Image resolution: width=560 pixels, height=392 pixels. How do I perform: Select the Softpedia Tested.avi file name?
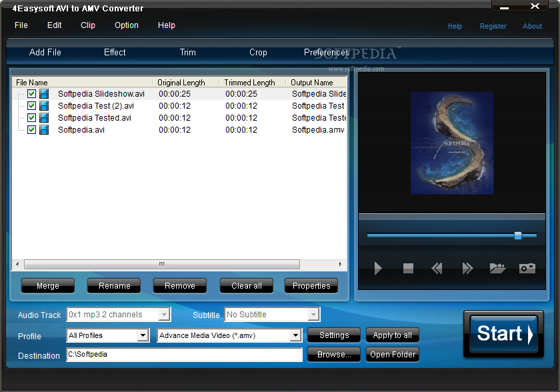pos(94,118)
